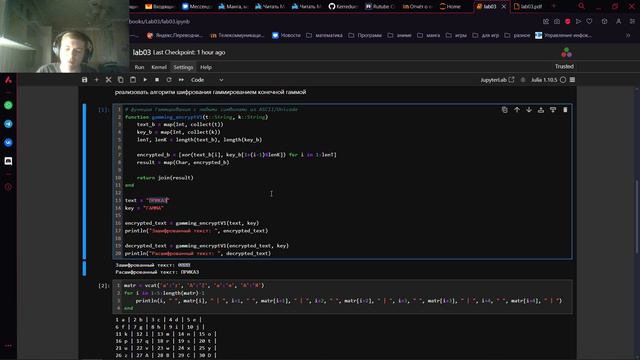Click Last Checkpoint: 1 hour ago text
The image size is (640, 360).
pyautogui.click(x=189, y=52)
